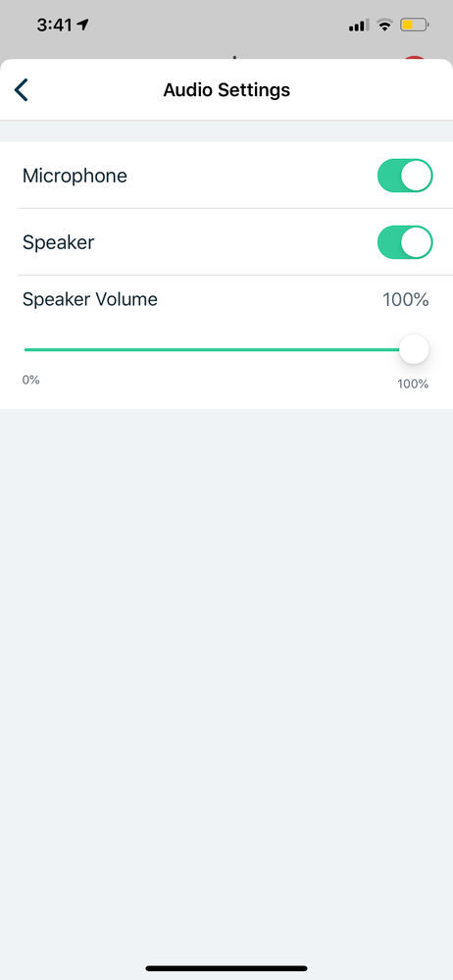The image size is (453, 980).
Task: Tap the 0% minimum volume label
Action: (x=31, y=380)
